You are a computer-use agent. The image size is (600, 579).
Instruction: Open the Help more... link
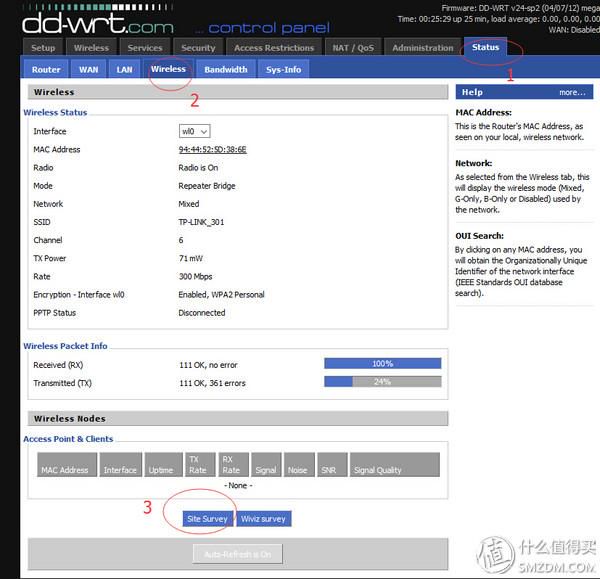(x=572, y=92)
